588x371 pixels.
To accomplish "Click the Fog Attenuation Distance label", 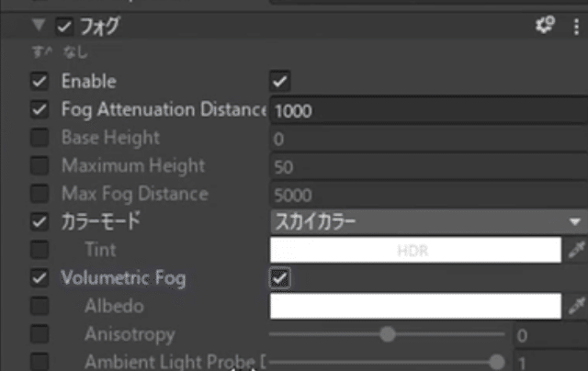I will click(164, 109).
